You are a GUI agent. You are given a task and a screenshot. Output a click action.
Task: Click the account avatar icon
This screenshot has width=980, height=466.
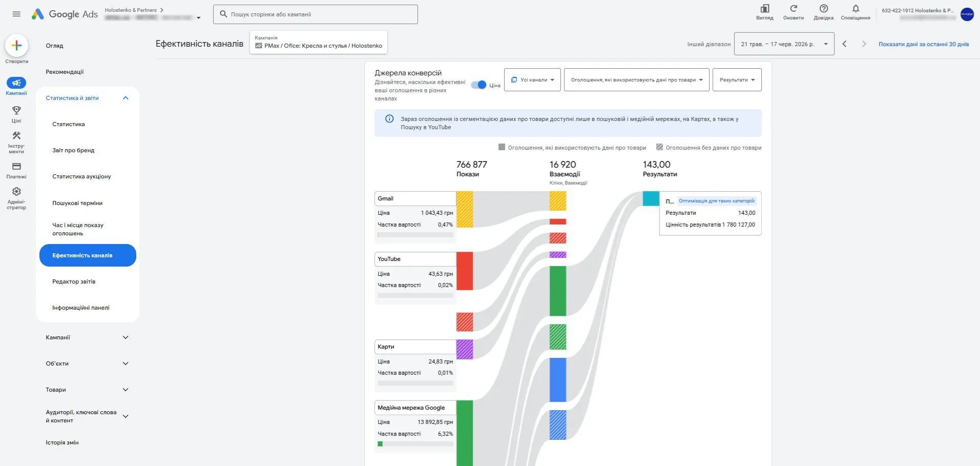[967, 14]
